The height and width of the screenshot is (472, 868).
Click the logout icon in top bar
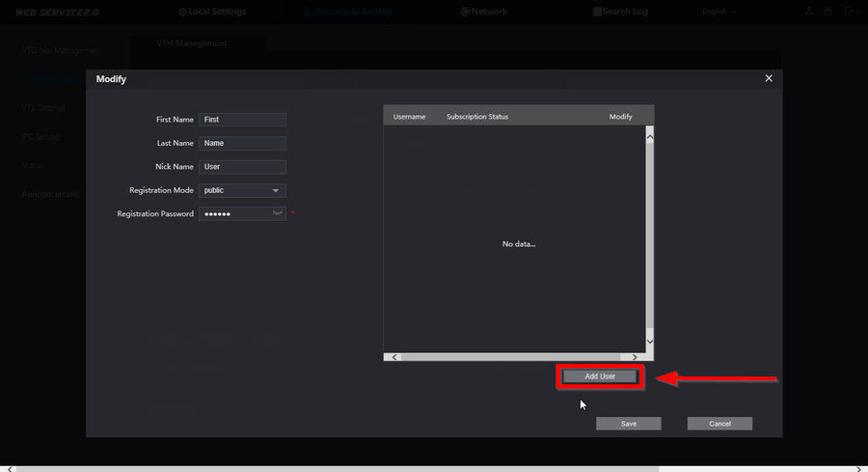tap(850, 11)
